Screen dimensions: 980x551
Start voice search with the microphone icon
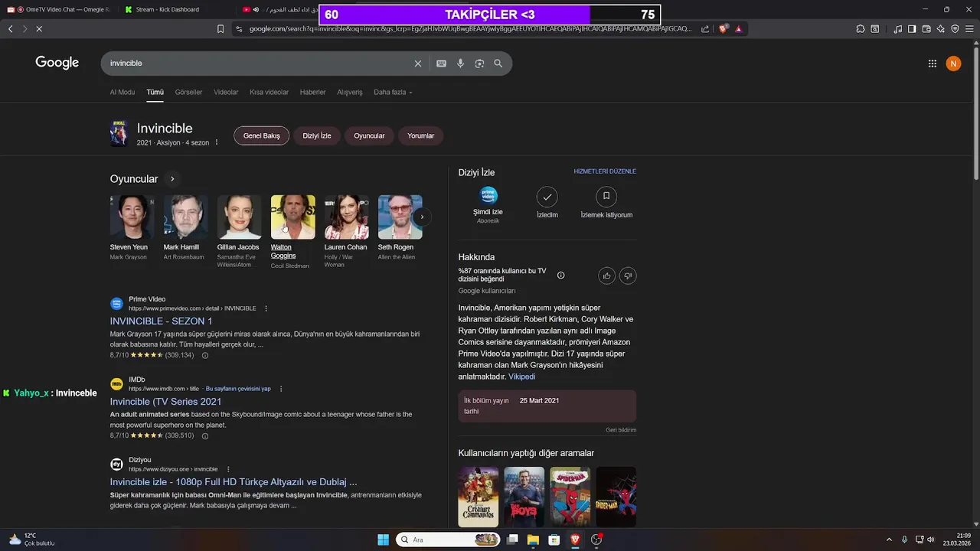460,64
